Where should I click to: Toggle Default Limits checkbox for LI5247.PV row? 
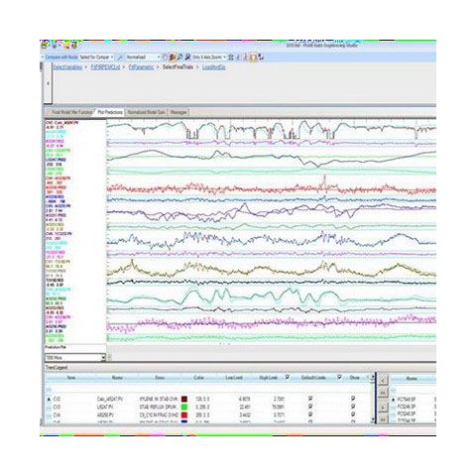pyautogui.click(x=310, y=407)
